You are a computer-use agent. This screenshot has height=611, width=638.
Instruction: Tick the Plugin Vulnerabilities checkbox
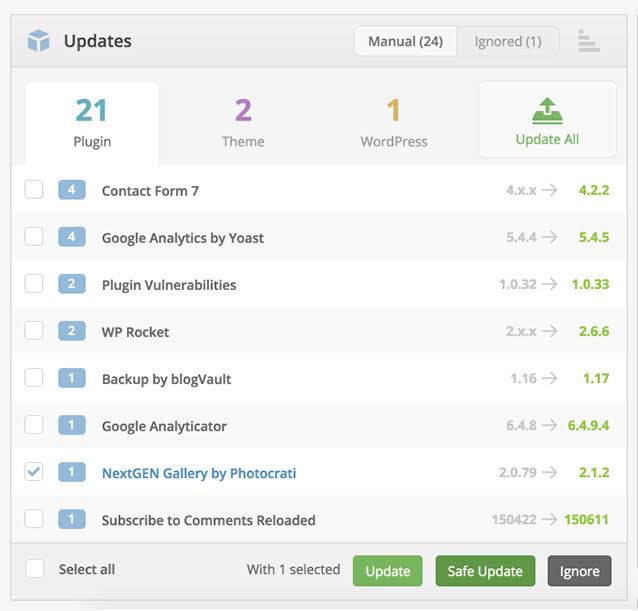coord(34,284)
